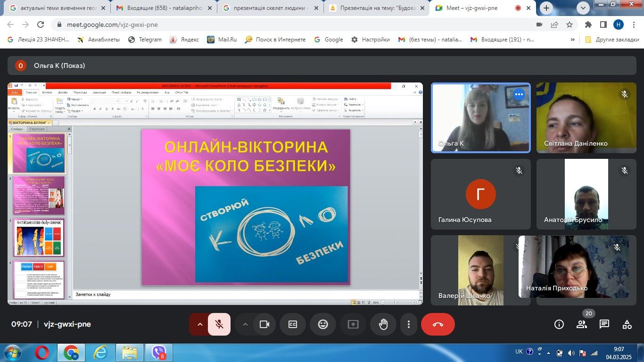Open the chat with everyone panel
Viewport: 644px width, 362px height.
tap(604, 324)
